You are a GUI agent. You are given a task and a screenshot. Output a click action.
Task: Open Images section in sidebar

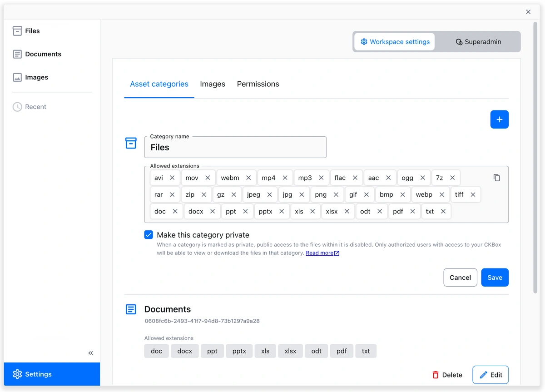(36, 77)
